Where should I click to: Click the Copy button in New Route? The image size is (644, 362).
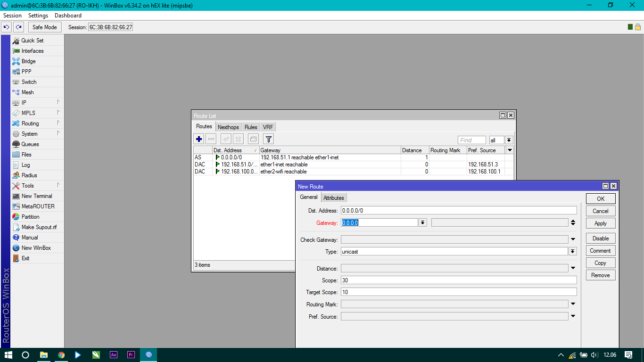coord(601,263)
